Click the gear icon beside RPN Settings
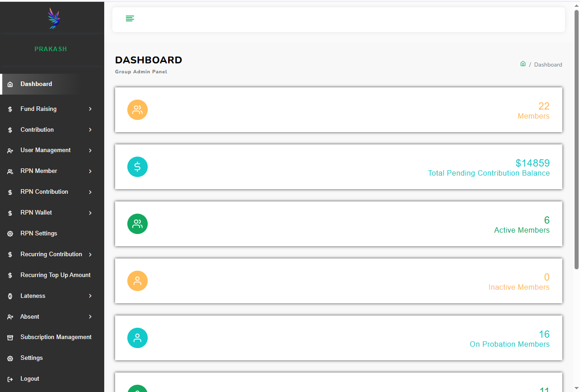Screen dimensions: 580x392 pos(10,234)
